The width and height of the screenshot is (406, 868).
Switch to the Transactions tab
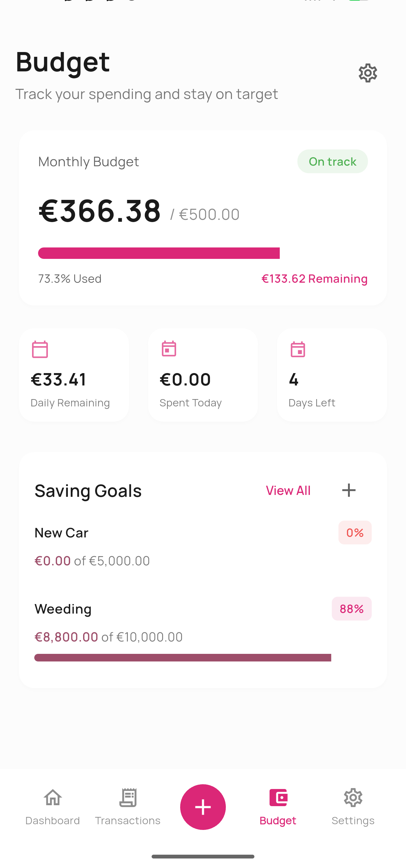click(x=128, y=806)
